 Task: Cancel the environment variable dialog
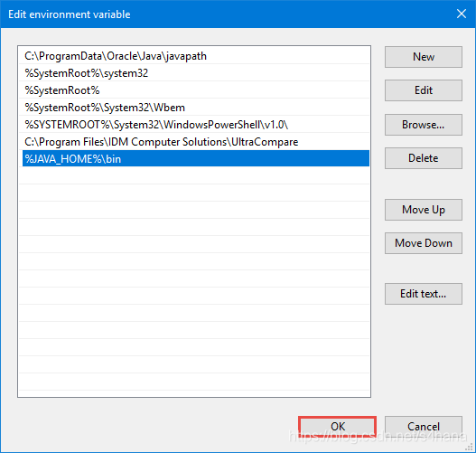tap(424, 427)
